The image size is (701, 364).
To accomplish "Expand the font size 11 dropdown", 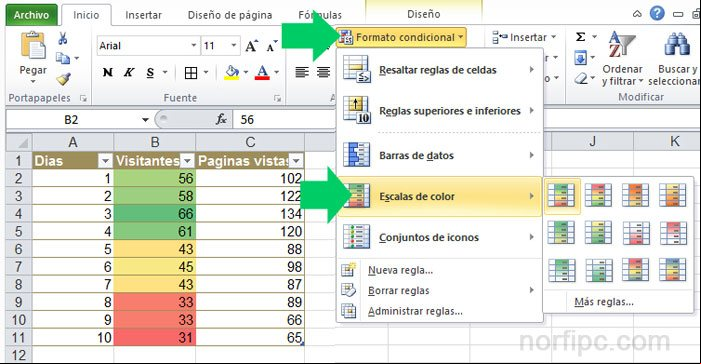I will [x=233, y=46].
